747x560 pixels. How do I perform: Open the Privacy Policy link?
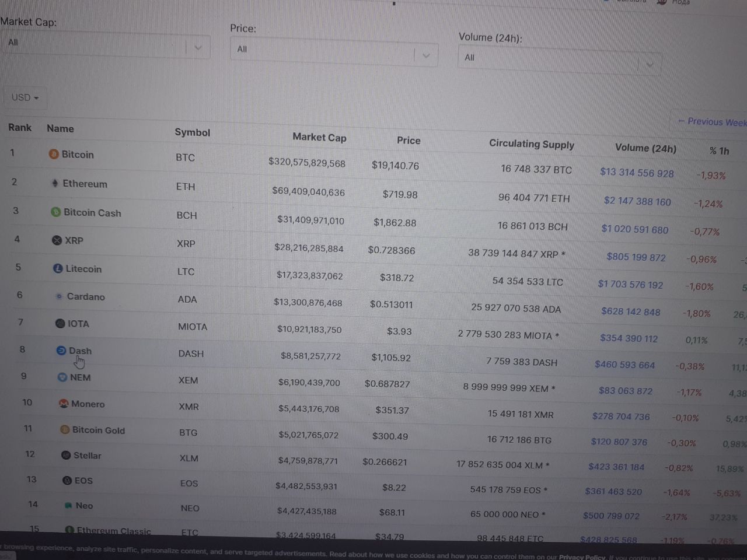582,557
